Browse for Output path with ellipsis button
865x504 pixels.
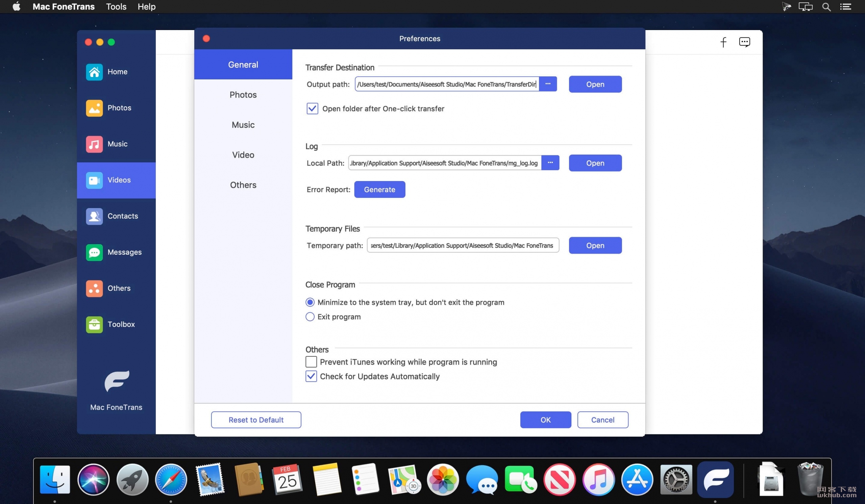[548, 84]
